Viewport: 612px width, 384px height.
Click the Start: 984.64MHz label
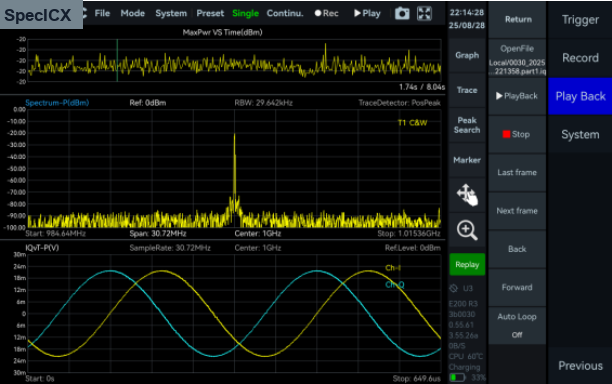pyautogui.click(x=55, y=233)
